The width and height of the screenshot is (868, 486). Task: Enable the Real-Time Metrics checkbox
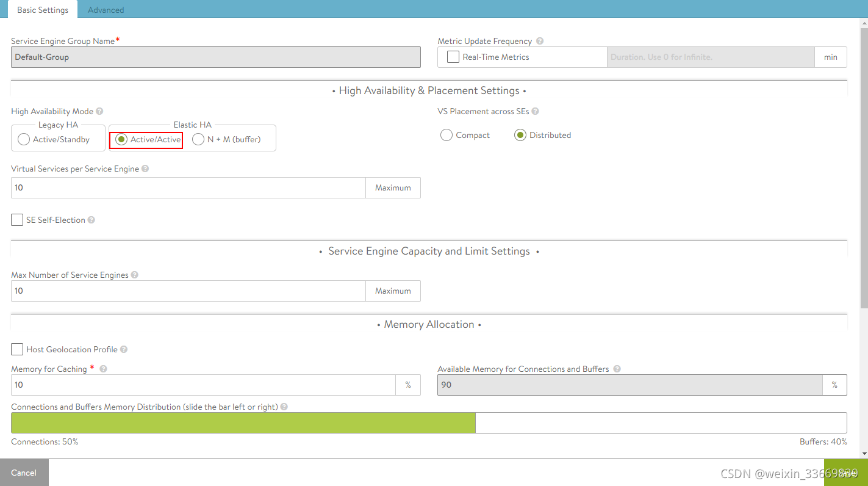(453, 57)
